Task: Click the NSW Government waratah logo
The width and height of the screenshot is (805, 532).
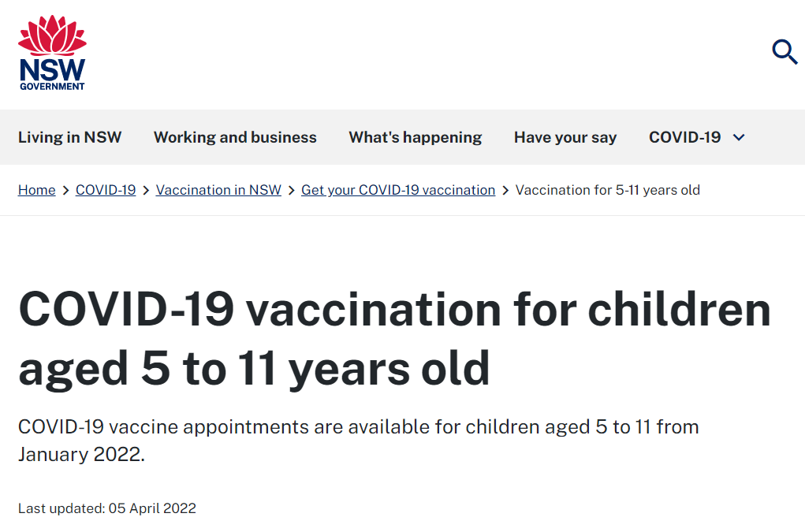Action: point(52,53)
